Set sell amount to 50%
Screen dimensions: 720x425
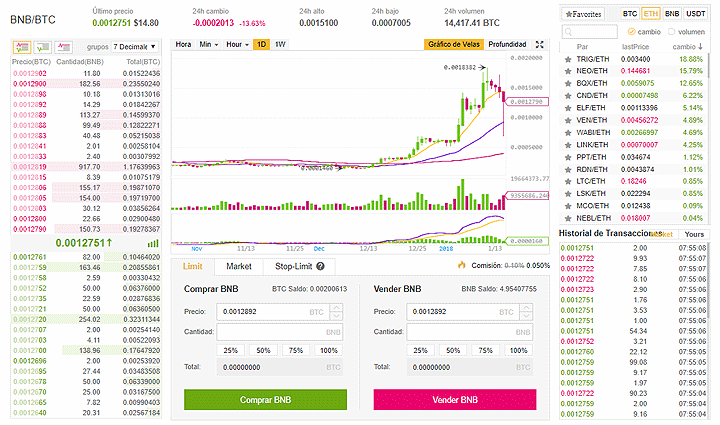453,350
